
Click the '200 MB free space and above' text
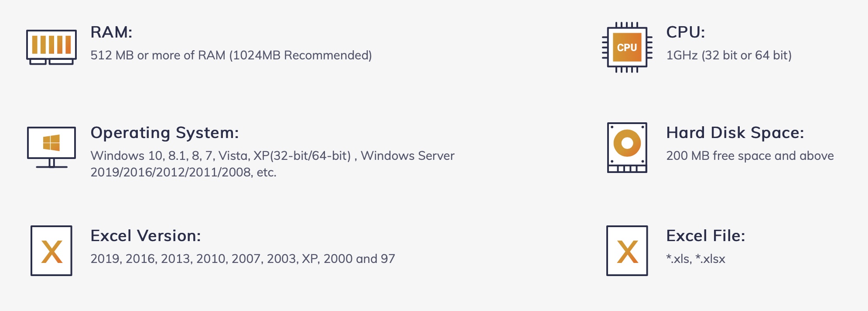click(750, 156)
